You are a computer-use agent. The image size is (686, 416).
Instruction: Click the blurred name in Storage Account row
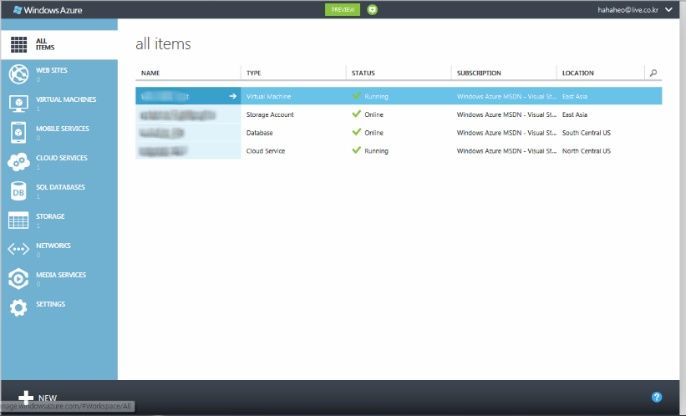point(178,115)
